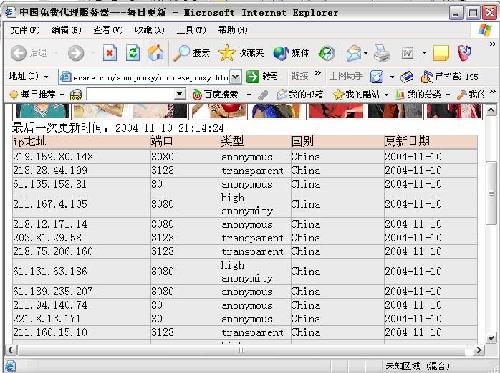Click the red apple thumbnail image
The image size is (500, 373).
(x=220, y=111)
